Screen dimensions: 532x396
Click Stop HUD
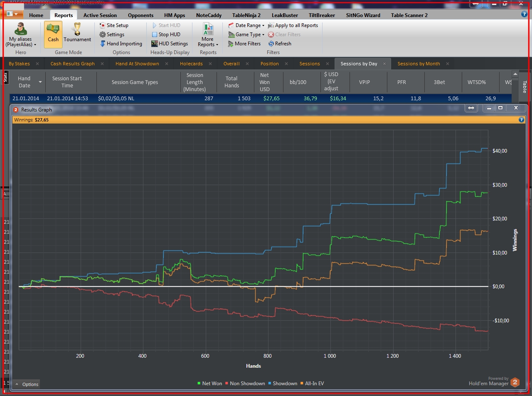[165, 35]
